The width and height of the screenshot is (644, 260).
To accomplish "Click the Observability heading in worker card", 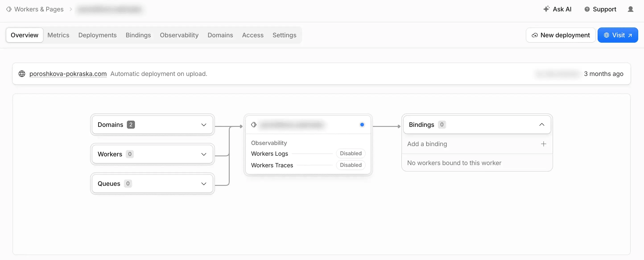I will [x=269, y=143].
